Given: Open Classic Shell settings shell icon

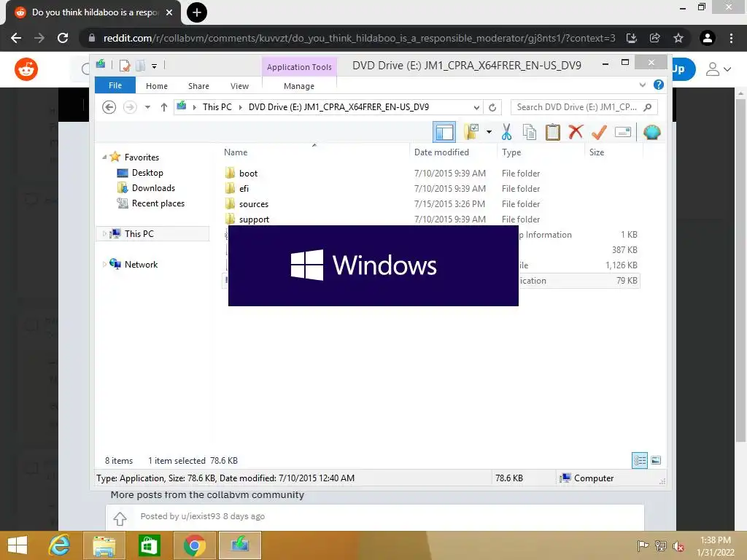Looking at the screenshot, I should (651, 132).
